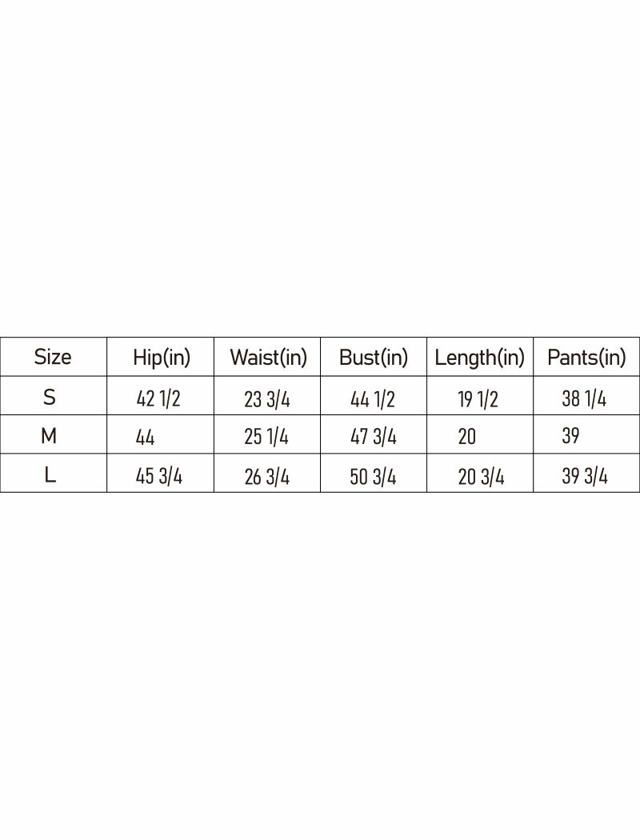640x840 pixels.
Task: Select pants value 39 3/4 in L row
Action: 585,477
